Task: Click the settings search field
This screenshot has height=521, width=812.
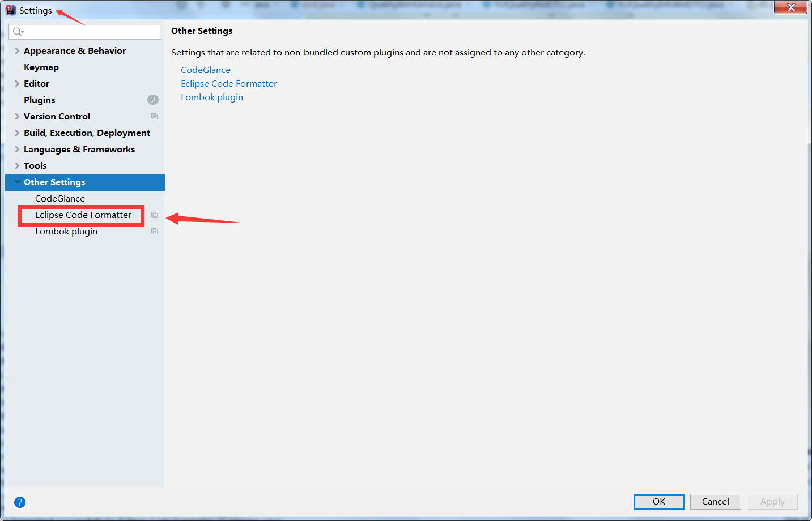Action: (85, 31)
